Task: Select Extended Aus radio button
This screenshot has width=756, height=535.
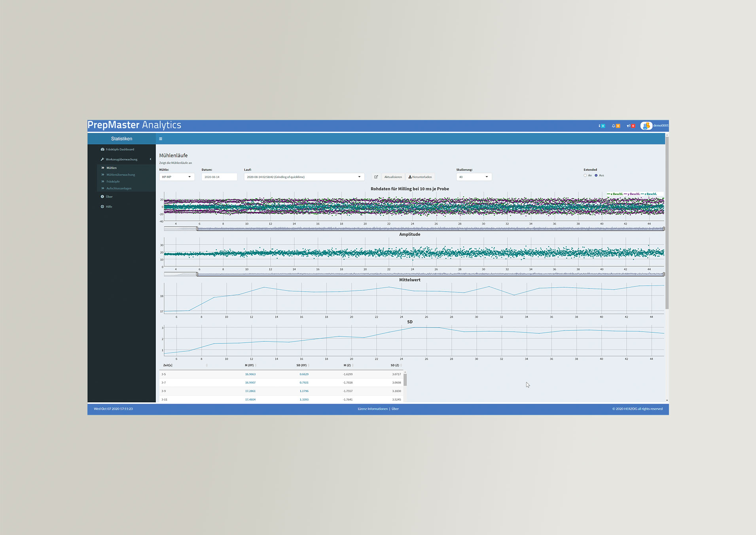Action: click(x=596, y=175)
